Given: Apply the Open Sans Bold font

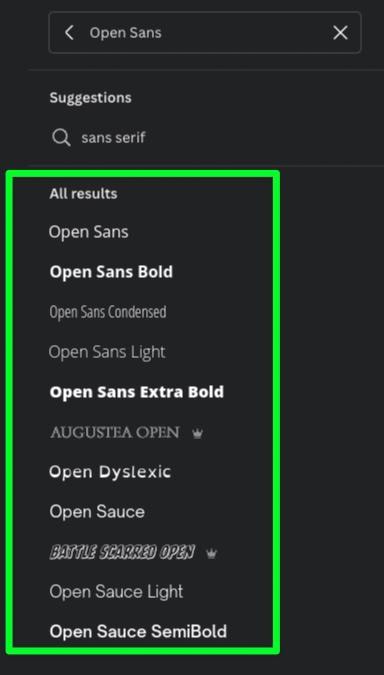Looking at the screenshot, I should 111,272.
